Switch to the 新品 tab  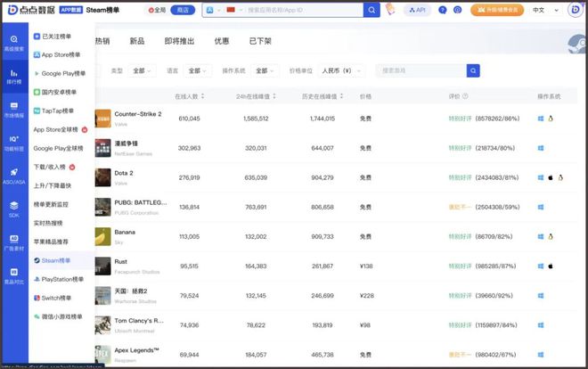[137, 41]
